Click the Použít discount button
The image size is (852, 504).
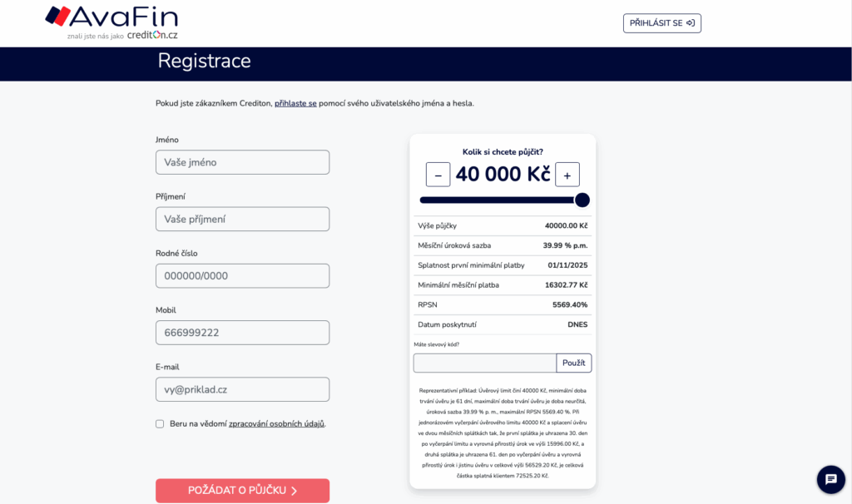(x=574, y=363)
